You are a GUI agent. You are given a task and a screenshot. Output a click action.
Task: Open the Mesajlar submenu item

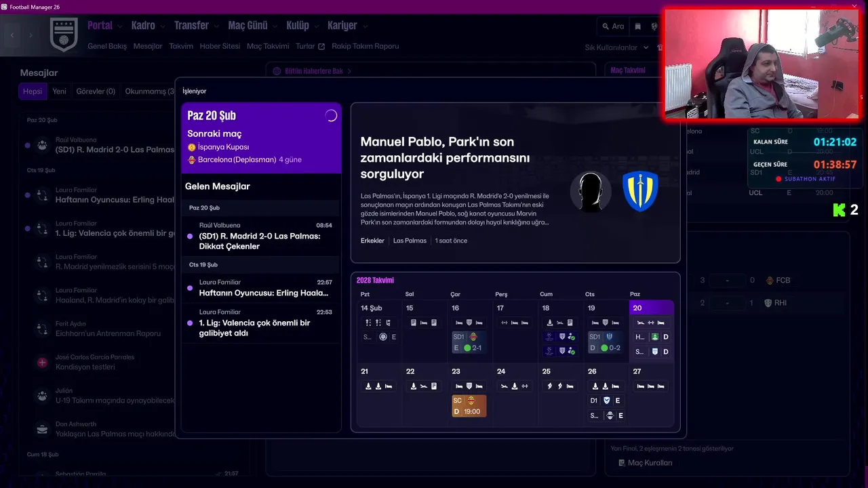(x=148, y=47)
